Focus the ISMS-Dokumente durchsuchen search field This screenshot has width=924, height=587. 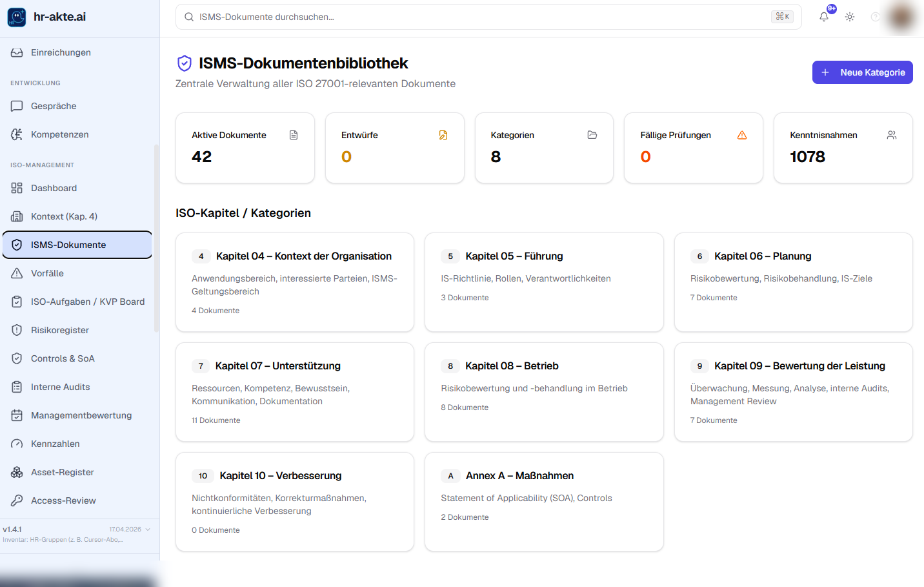click(x=488, y=17)
